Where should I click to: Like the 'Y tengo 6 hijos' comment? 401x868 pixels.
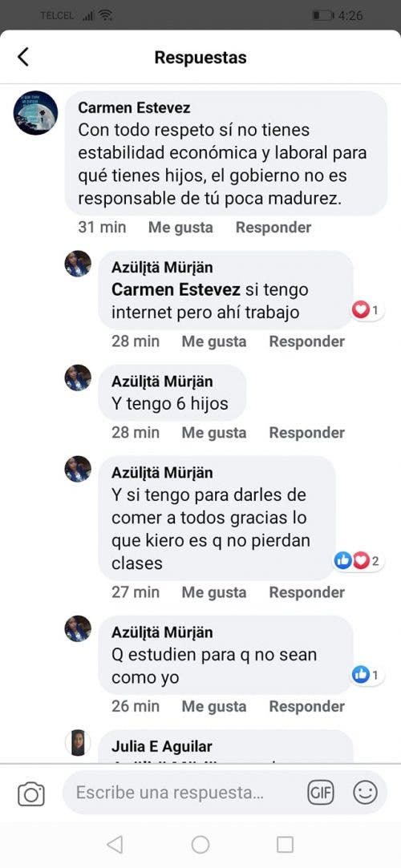click(214, 432)
